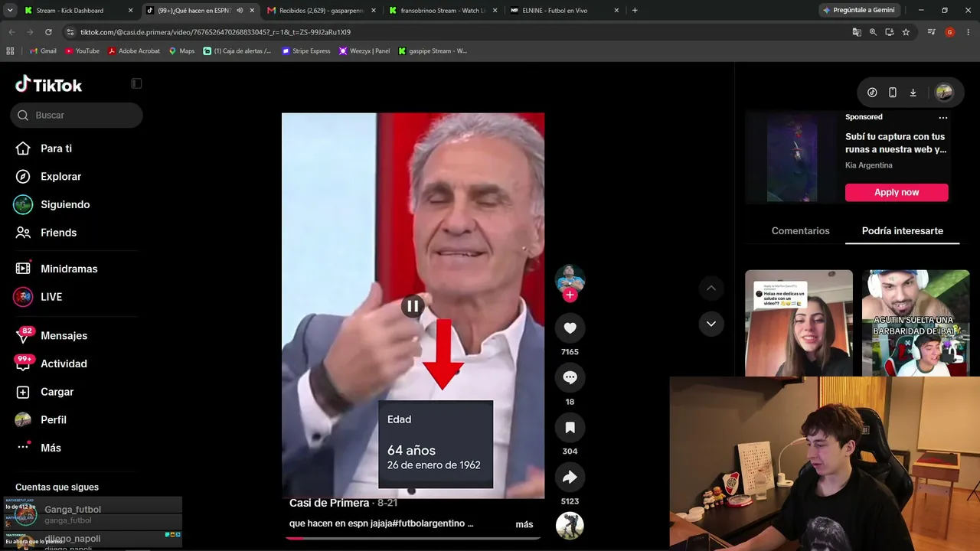
Task: Open the Casi de Primera profile link
Action: 329,503
